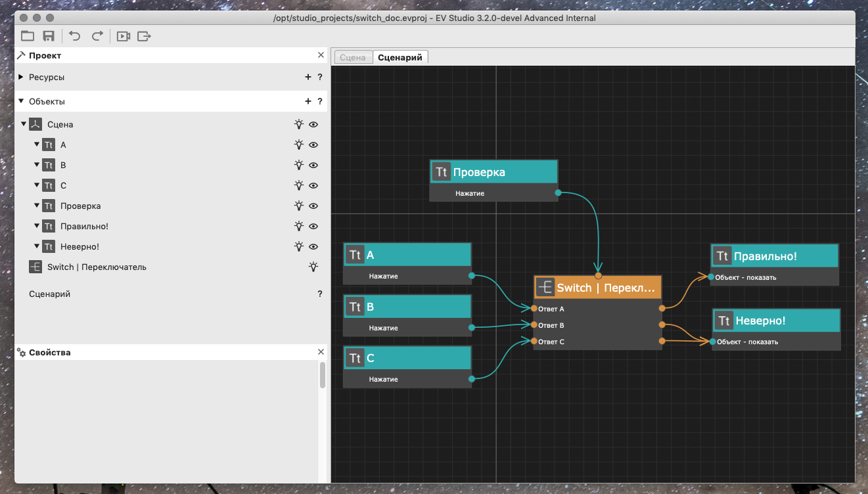Select the Tt icon of object A
The image size is (868, 494).
click(49, 145)
